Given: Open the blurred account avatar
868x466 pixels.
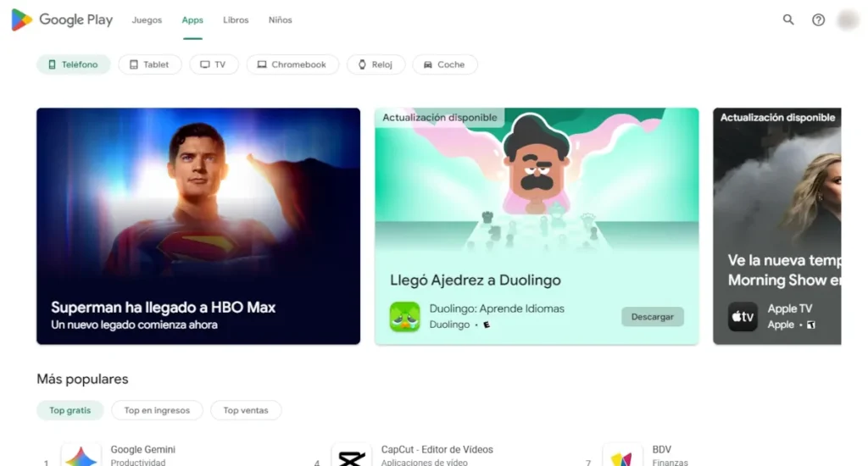Looking at the screenshot, I should coord(848,20).
